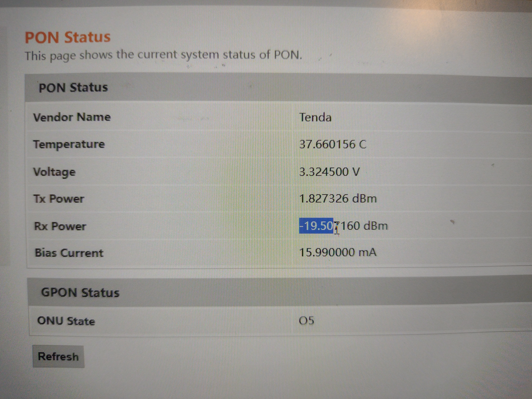Click the 1.827326 dBm Tx value
This screenshot has width=532, height=399.
[338, 199]
